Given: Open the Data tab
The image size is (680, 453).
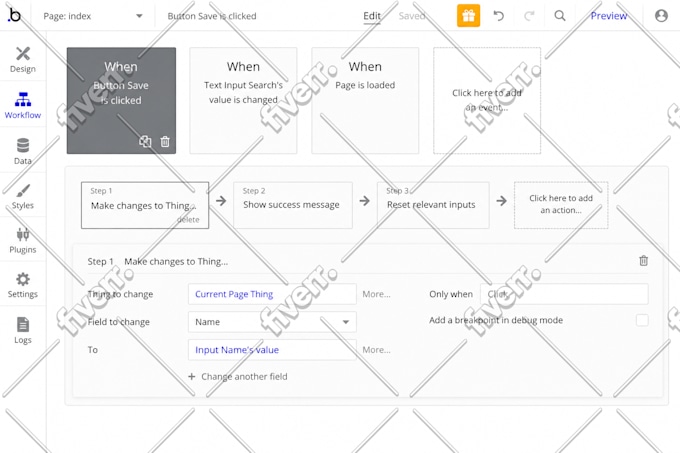Looking at the screenshot, I should click(23, 151).
